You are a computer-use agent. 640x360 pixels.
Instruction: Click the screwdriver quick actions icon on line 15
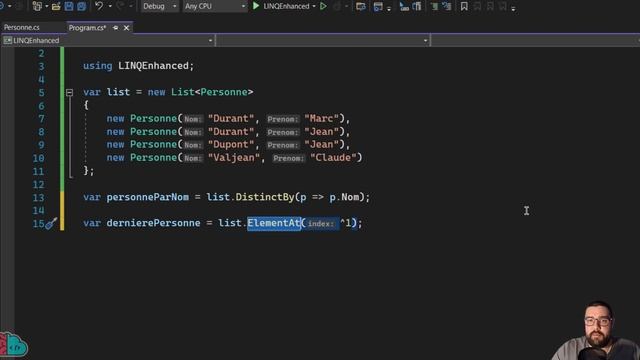[51, 223]
